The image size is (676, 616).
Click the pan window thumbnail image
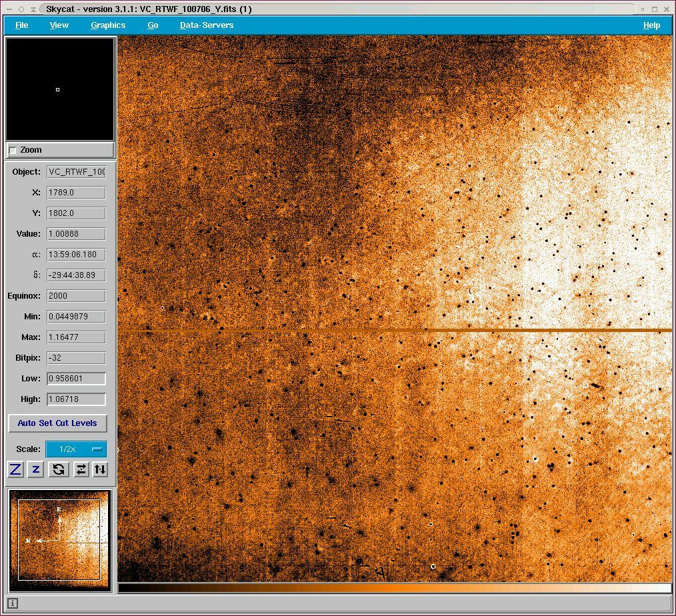[x=60, y=540]
